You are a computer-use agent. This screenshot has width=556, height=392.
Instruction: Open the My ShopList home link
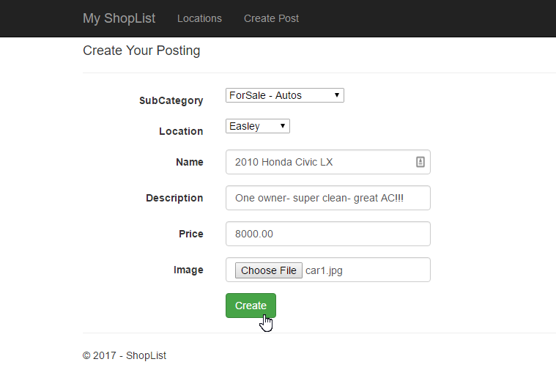click(119, 18)
